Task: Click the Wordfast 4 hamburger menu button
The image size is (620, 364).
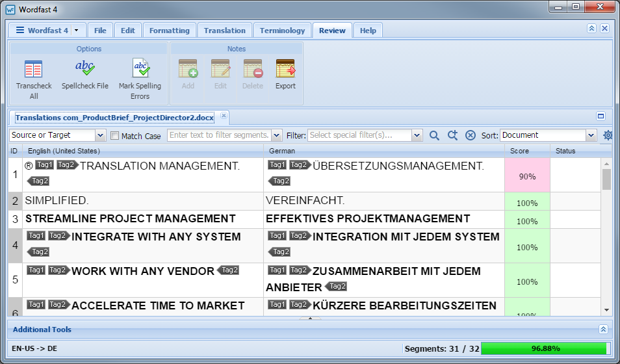Action: 42,31
